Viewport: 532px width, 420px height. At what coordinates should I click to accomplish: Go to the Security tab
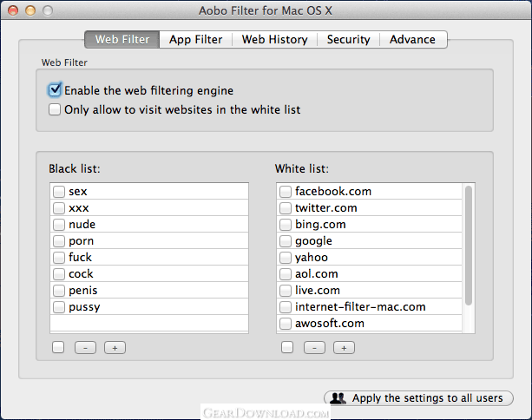click(x=348, y=39)
